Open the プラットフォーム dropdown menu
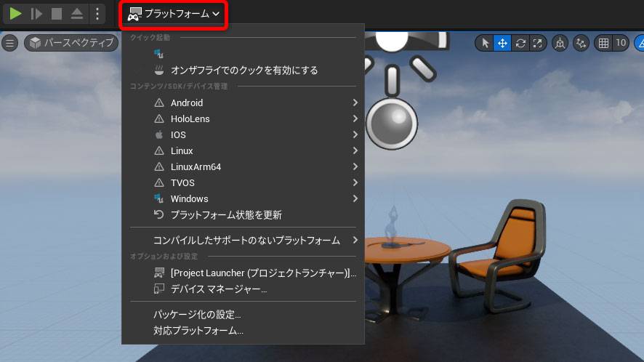Screen dimensions: 644x362 pyautogui.click(x=173, y=14)
